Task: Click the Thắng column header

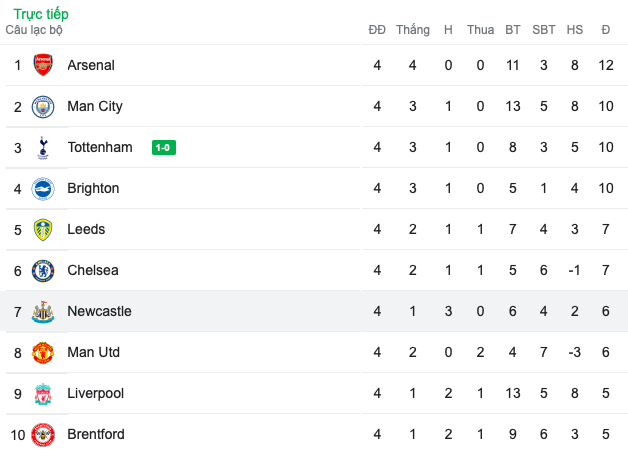Action: 413,30
